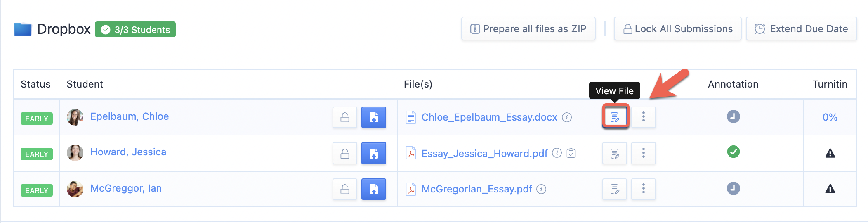Click the Status column header
This screenshot has height=223, width=868.
click(35, 84)
